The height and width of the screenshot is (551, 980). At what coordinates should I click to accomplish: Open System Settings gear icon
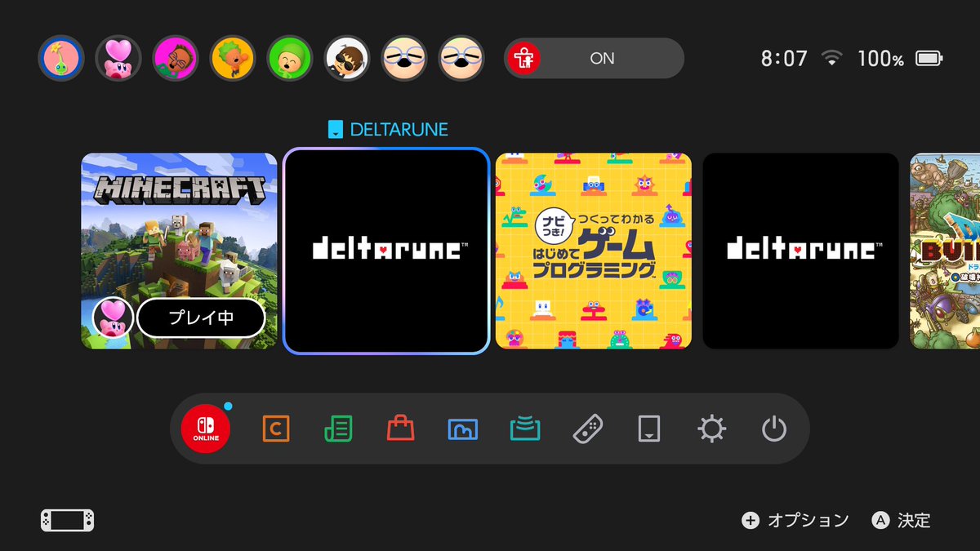coord(711,429)
